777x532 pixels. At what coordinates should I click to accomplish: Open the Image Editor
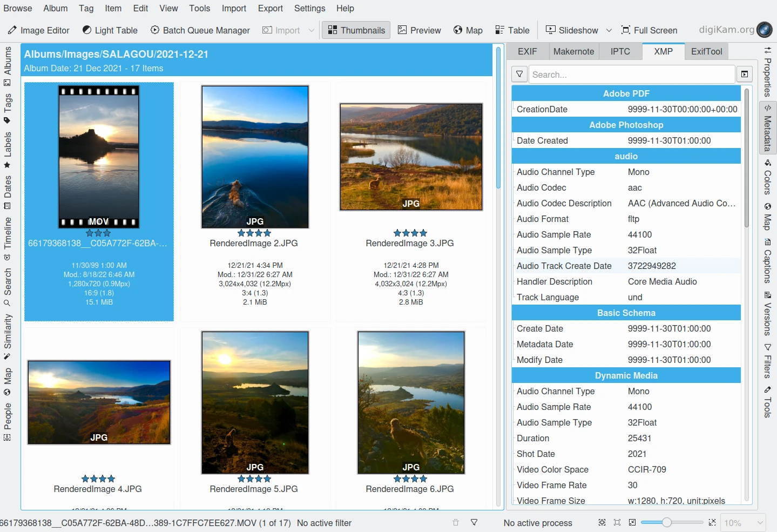click(x=38, y=30)
